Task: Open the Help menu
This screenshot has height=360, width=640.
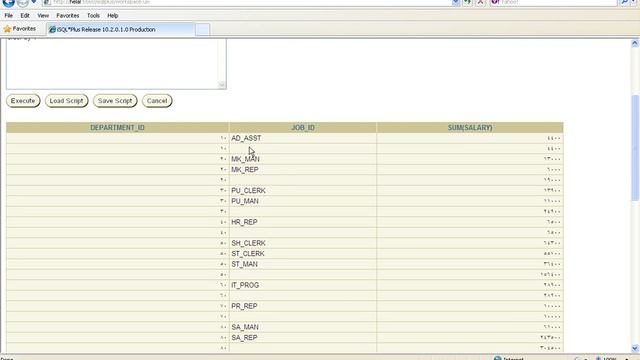Action: 113,16
